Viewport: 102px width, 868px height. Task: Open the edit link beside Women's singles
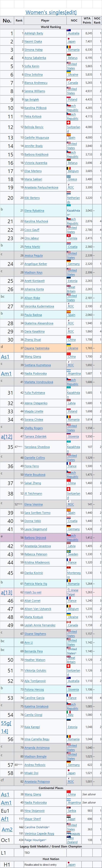(x=71, y=13)
